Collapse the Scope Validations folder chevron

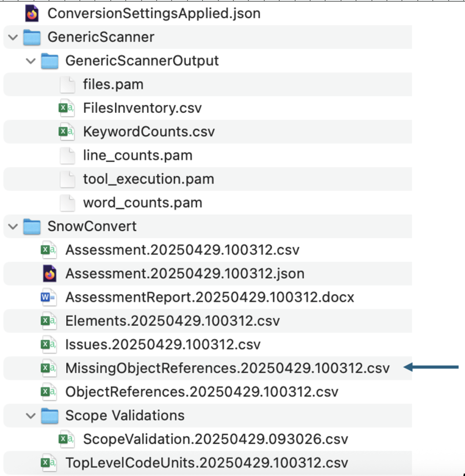click(31, 415)
